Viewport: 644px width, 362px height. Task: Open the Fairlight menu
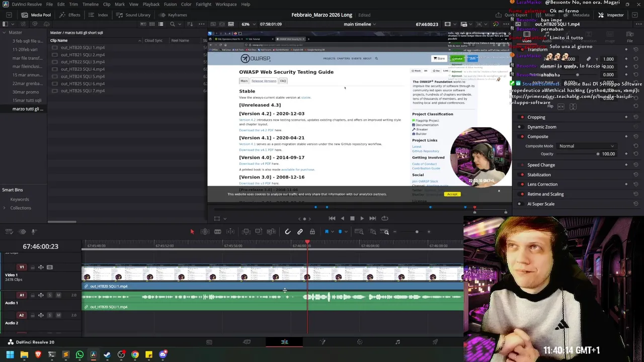(x=203, y=4)
